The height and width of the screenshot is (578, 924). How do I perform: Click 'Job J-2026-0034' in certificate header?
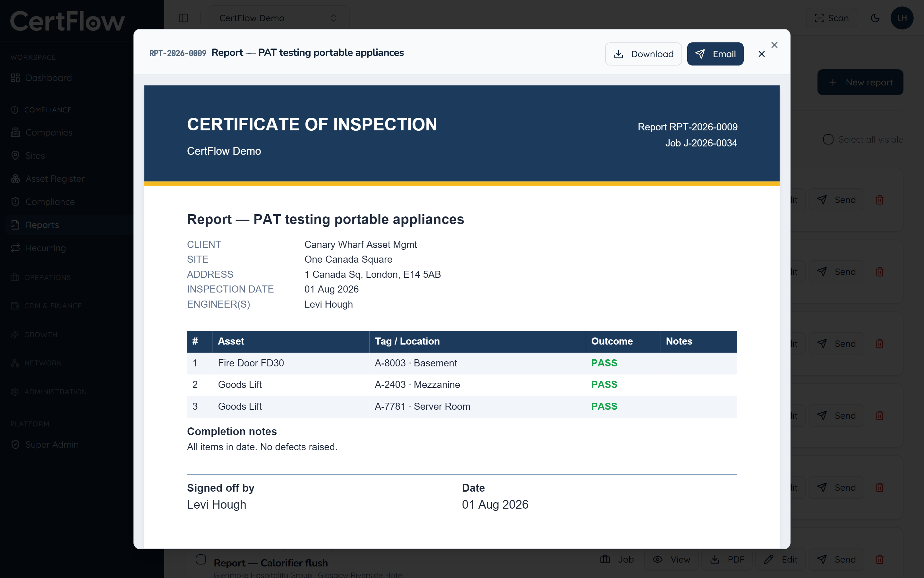click(x=701, y=143)
